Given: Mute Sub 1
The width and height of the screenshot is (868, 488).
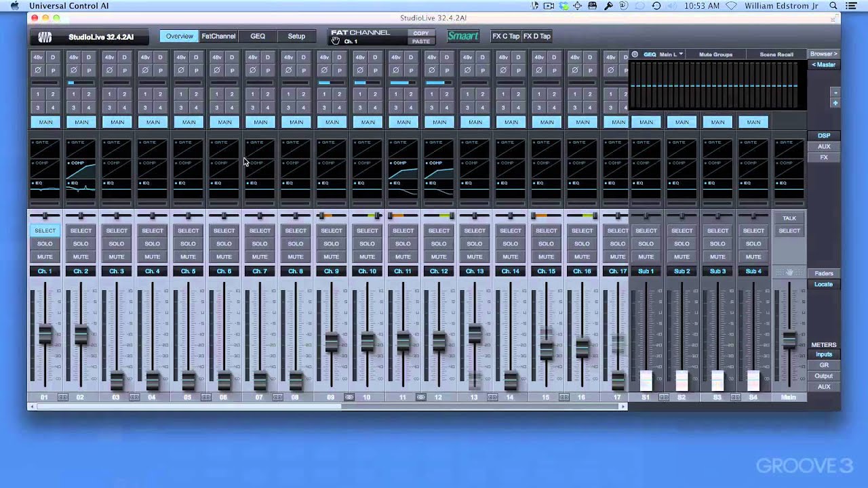Looking at the screenshot, I should coord(646,256).
